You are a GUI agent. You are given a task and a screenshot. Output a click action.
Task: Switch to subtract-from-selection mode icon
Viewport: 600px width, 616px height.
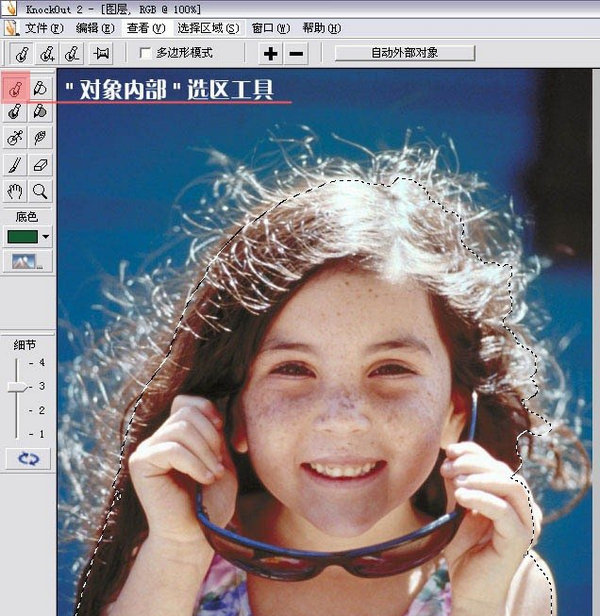click(72, 53)
